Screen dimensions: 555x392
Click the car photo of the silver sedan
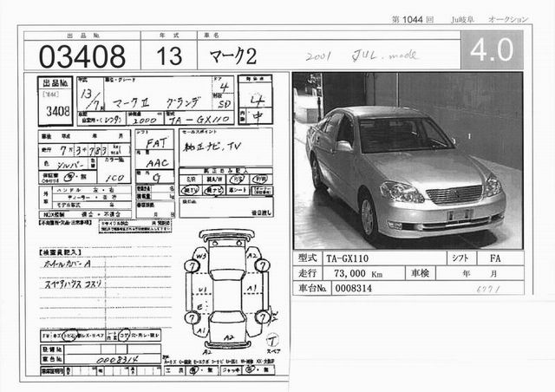(x=408, y=160)
